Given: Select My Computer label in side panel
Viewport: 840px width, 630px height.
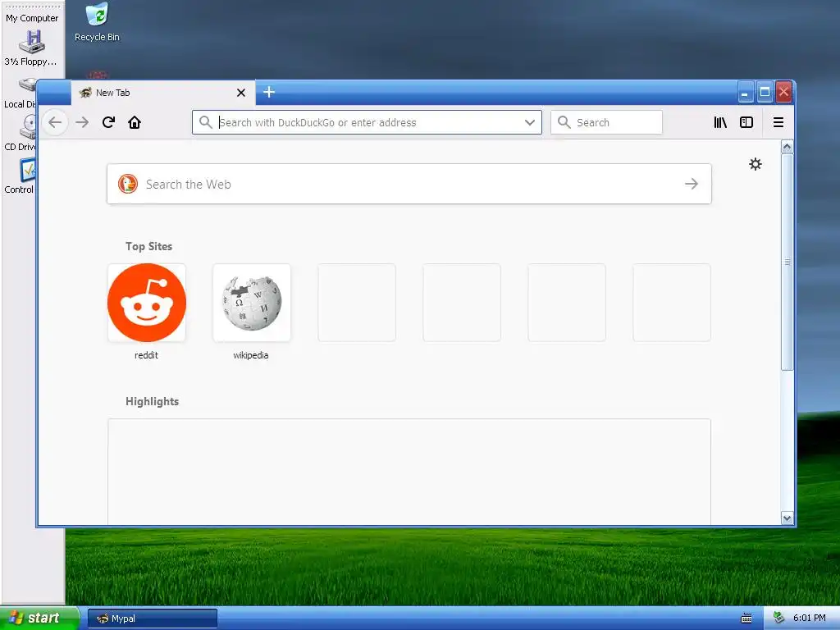Looking at the screenshot, I should click(x=32, y=18).
